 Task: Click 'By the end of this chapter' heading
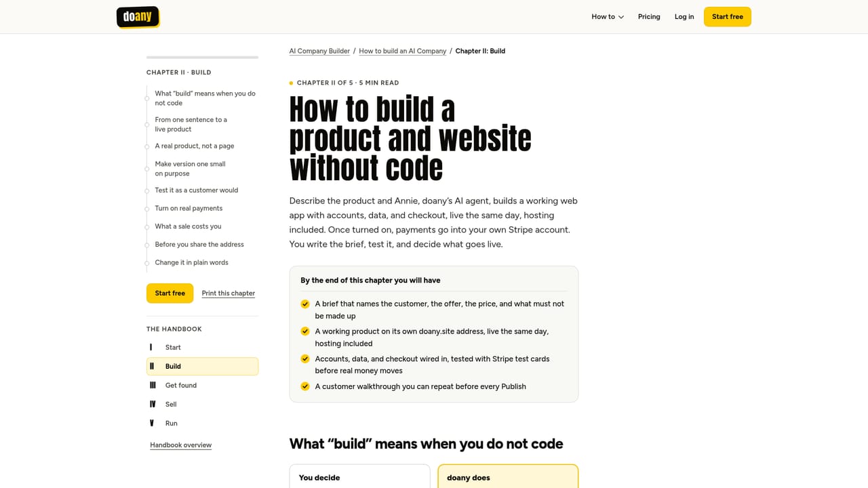(370, 280)
